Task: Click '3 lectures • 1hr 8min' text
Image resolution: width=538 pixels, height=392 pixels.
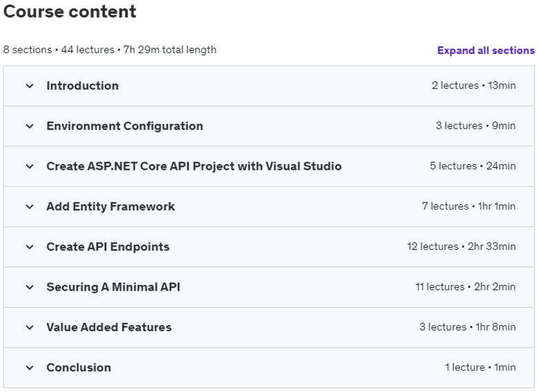Action: [468, 327]
